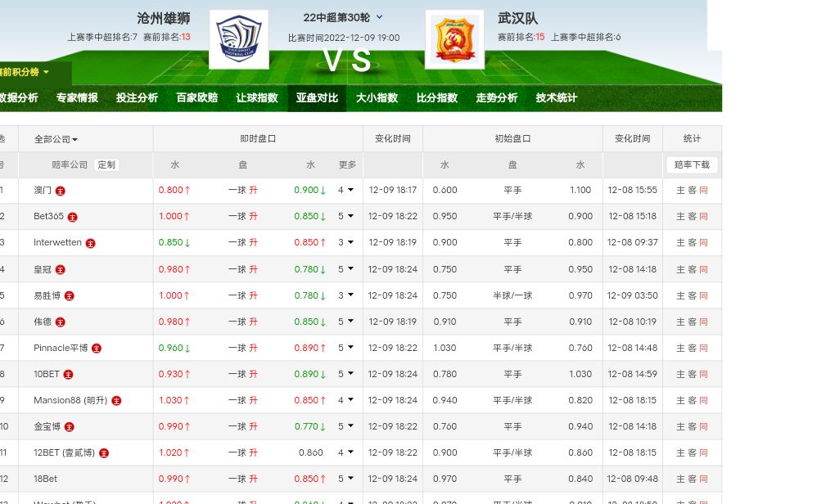This screenshot has width=817, height=504.
Task: Go to the 技术统计 tab
Action: click(x=556, y=97)
